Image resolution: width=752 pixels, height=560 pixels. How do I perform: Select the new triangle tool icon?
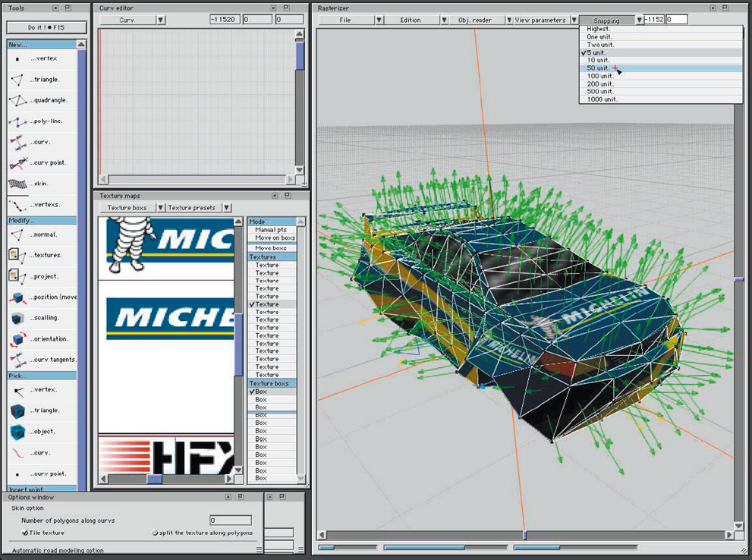click(17, 79)
